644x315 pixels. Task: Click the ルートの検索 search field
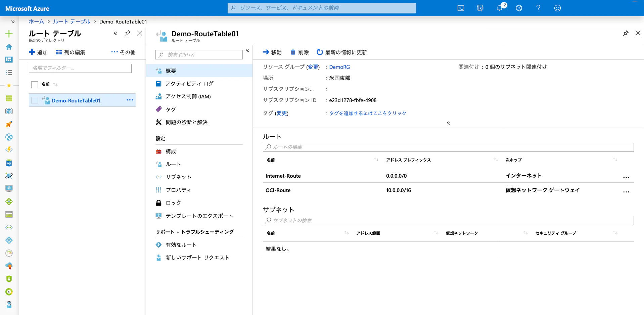(448, 147)
